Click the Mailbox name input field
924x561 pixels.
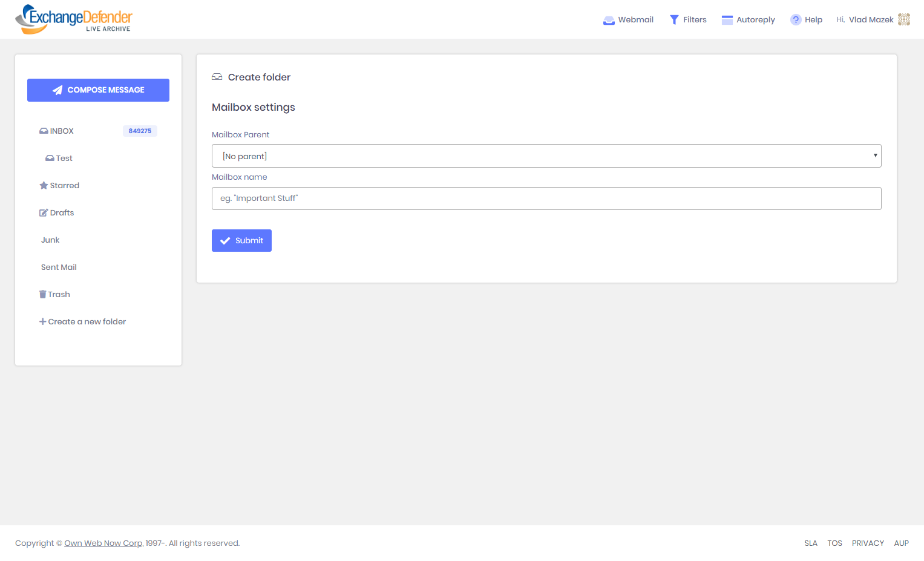546,198
